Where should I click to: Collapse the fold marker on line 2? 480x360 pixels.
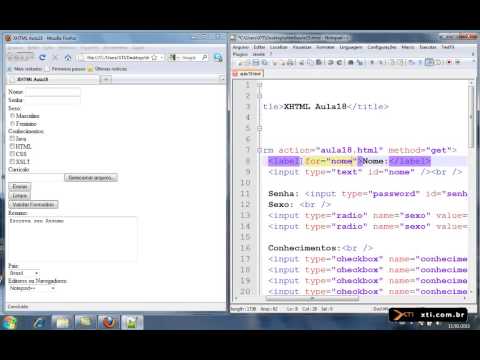pos(259,96)
